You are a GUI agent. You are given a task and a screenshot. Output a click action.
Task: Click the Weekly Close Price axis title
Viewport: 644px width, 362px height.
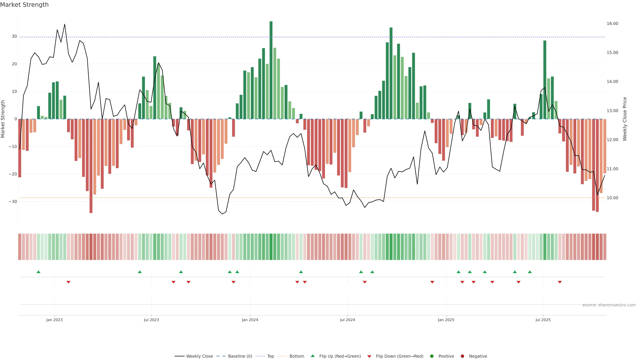625,119
